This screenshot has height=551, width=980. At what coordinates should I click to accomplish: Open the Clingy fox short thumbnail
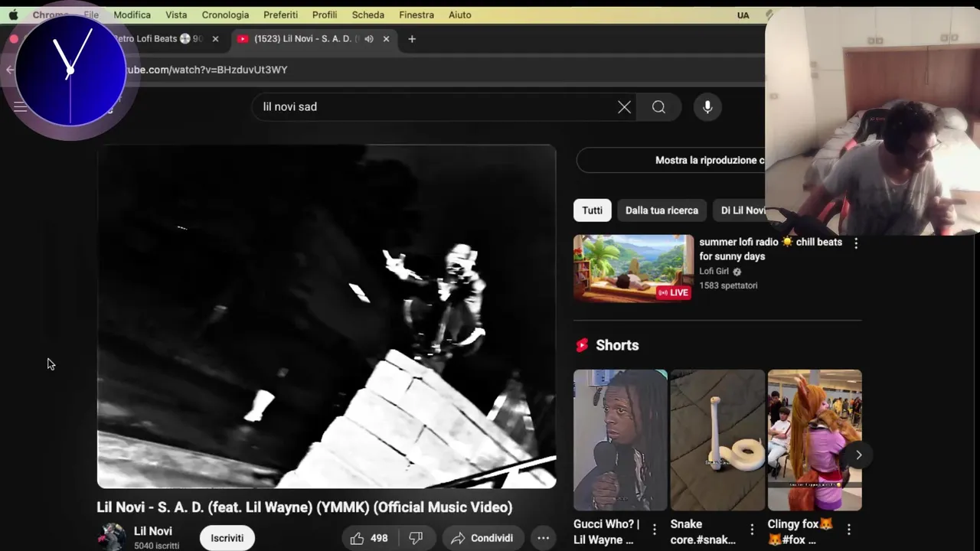point(815,440)
